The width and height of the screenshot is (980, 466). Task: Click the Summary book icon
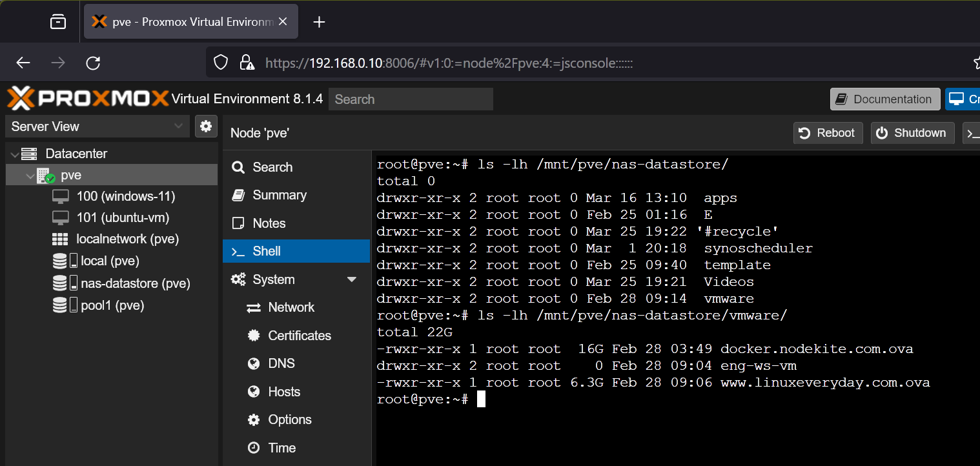coord(238,195)
